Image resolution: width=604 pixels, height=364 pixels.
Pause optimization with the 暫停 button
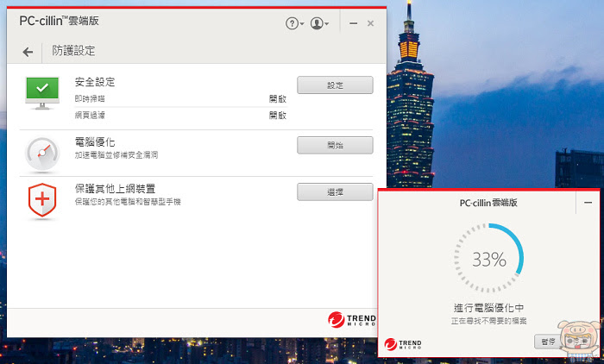point(548,342)
